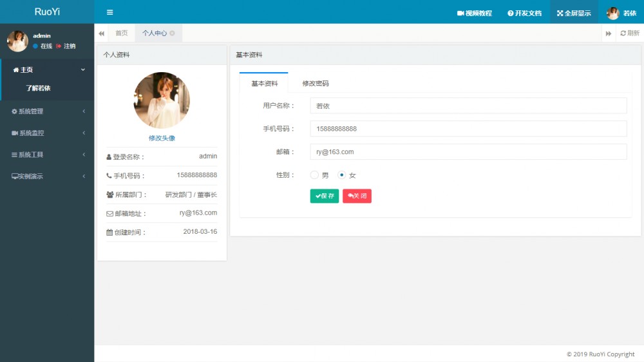Click the 邮箱地址 envelope icon
Image resolution: width=644 pixels, height=362 pixels.
[x=109, y=214]
